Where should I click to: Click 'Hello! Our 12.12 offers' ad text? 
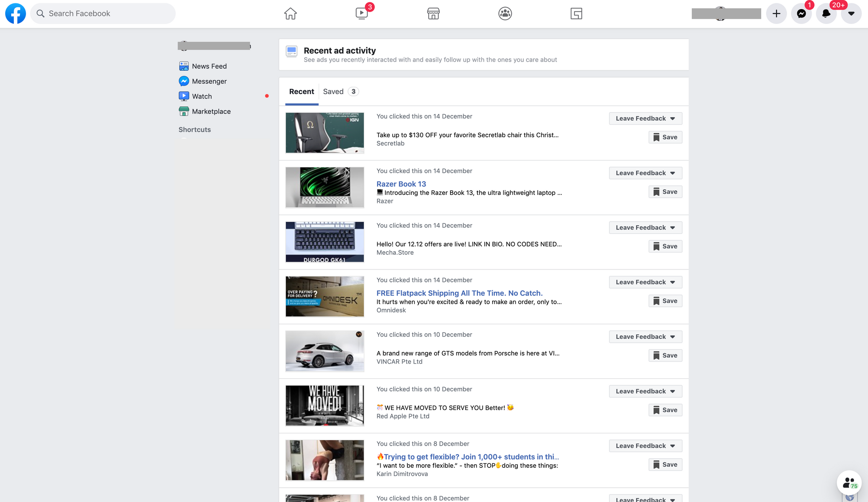[x=469, y=244]
